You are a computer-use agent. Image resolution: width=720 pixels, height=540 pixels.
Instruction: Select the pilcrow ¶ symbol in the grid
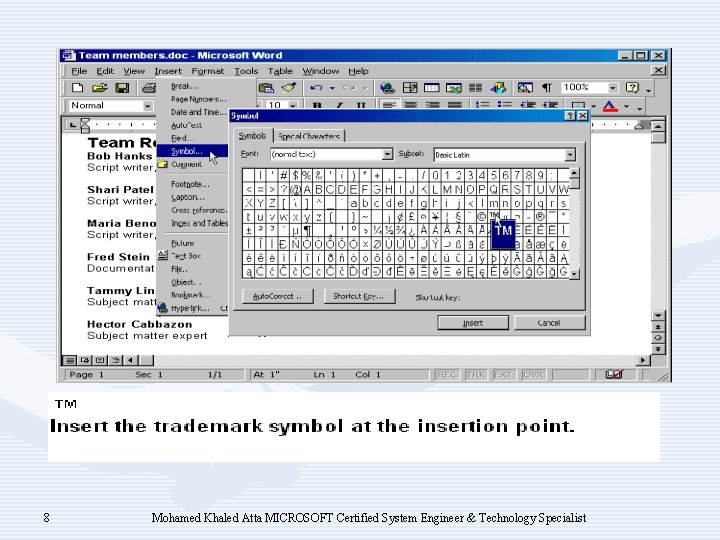click(x=307, y=230)
